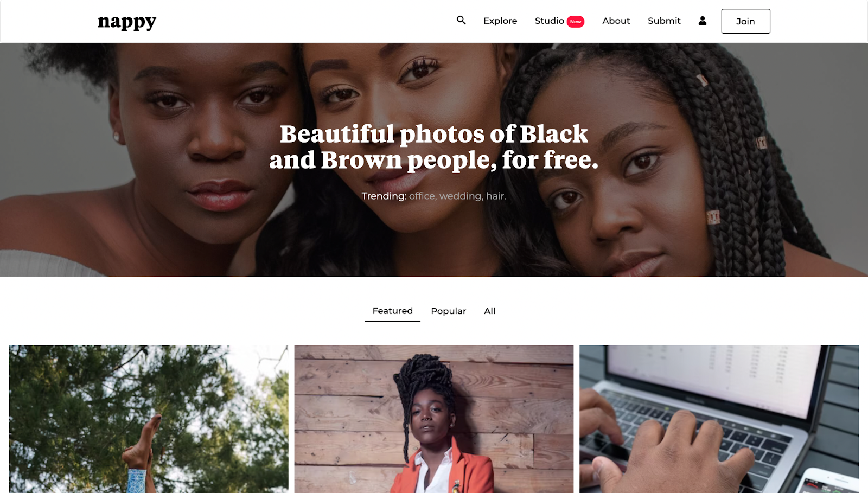Open trending search for hair
The image size is (868, 493).
[x=496, y=196]
